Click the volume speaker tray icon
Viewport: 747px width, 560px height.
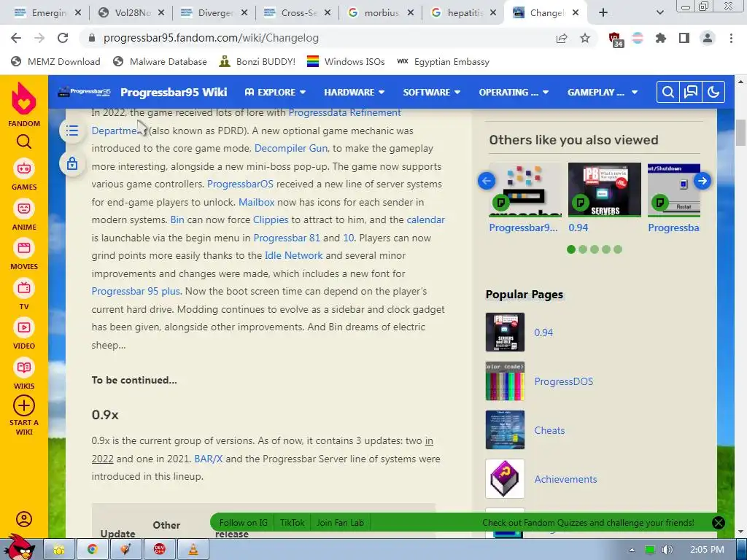pos(667,550)
